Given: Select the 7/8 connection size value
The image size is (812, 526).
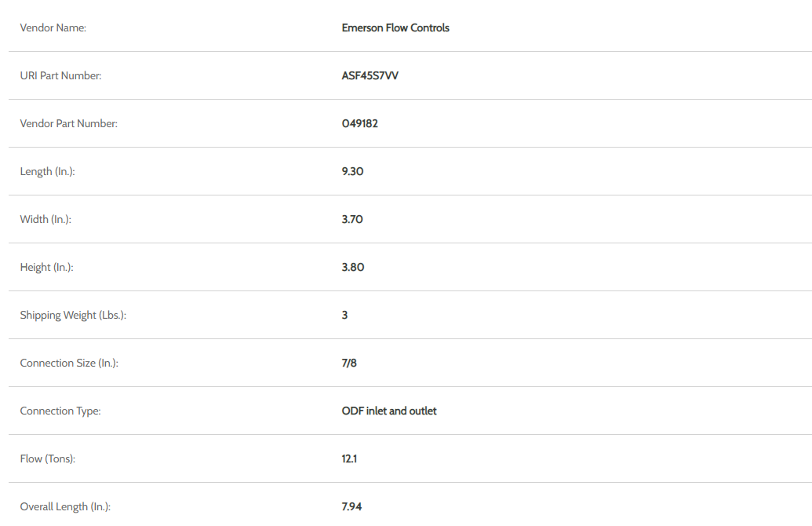Looking at the screenshot, I should pyautogui.click(x=349, y=363).
